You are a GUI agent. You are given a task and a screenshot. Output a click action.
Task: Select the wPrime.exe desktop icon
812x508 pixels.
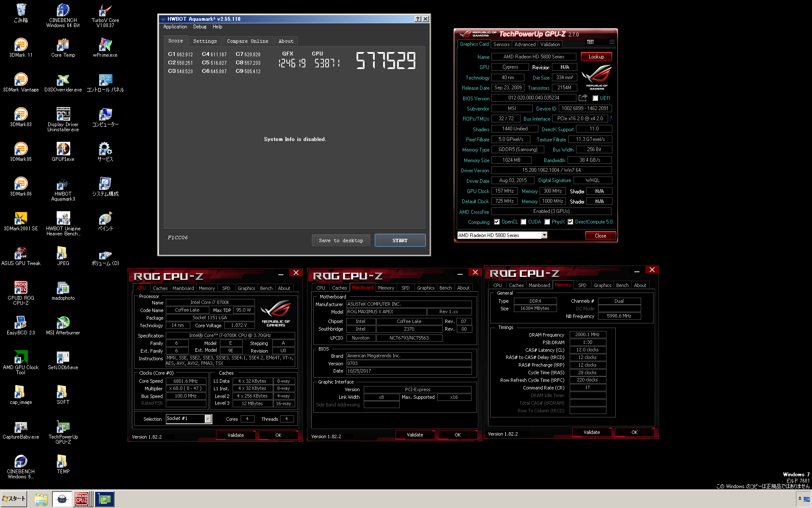[x=105, y=48]
